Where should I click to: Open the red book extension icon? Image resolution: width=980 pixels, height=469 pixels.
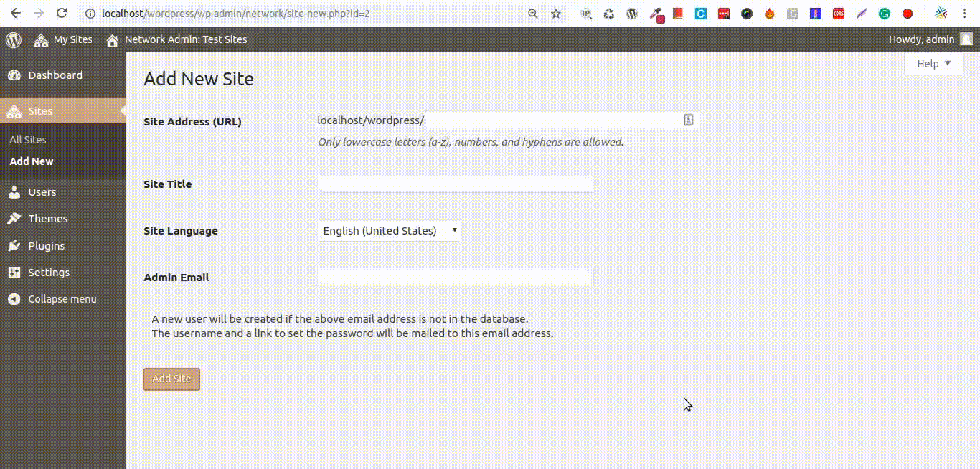[678, 14]
